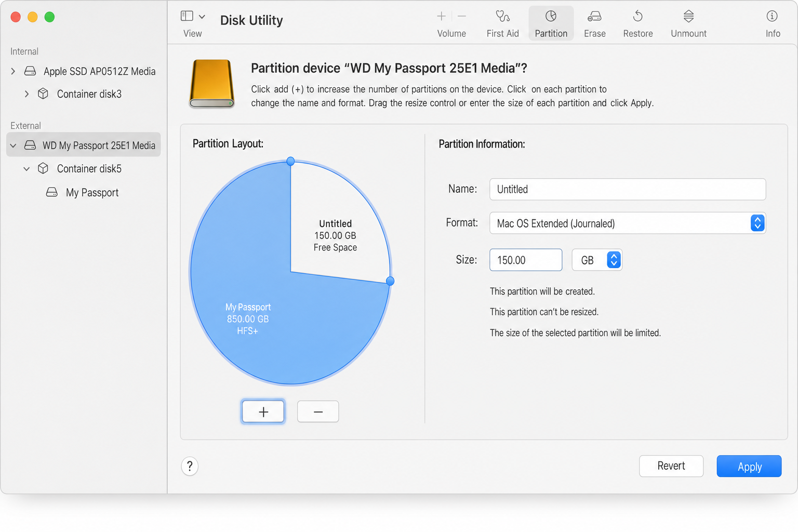Minimize the window with yellow button

pyautogui.click(x=32, y=17)
